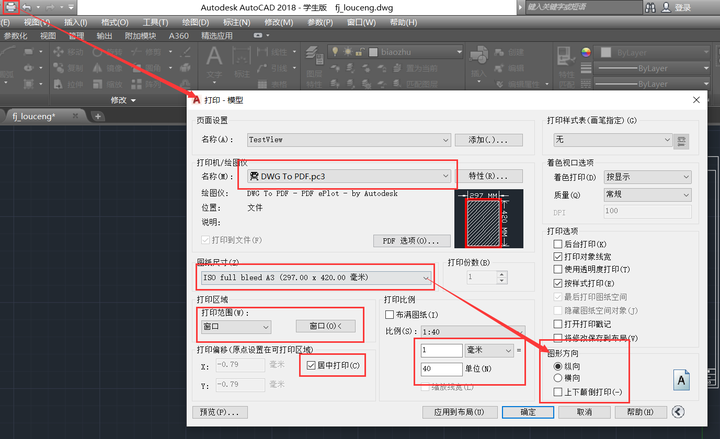This screenshot has width=720, height=439.
Task: Select the 移动 (Move) tool in the ribbon
Action: click(x=68, y=52)
